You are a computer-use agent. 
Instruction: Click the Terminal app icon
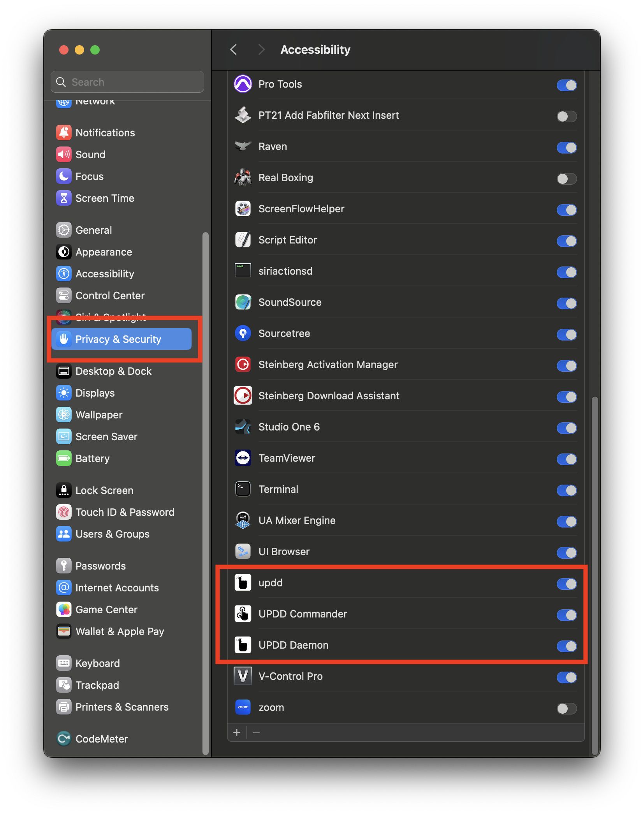point(243,489)
